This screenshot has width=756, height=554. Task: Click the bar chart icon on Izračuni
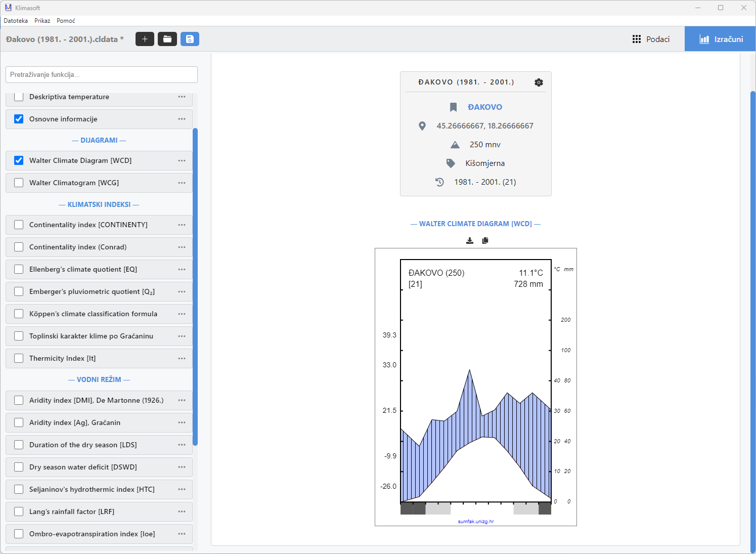coord(704,39)
